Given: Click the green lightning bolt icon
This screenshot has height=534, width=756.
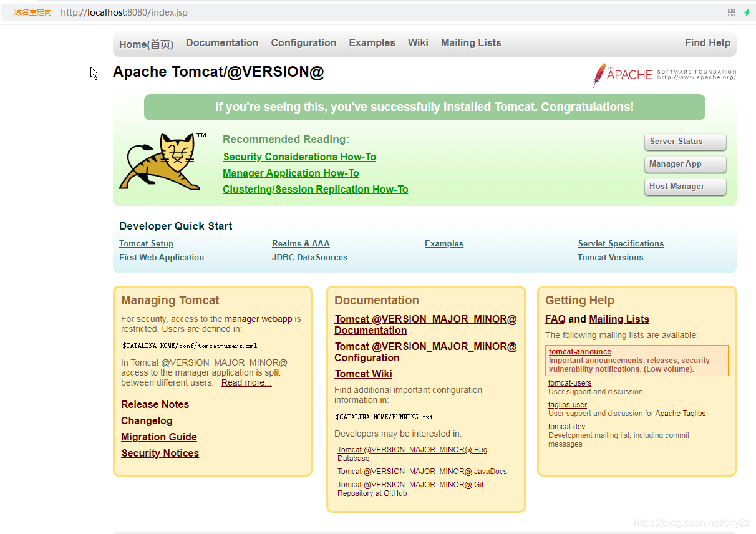Looking at the screenshot, I should pos(747,12).
